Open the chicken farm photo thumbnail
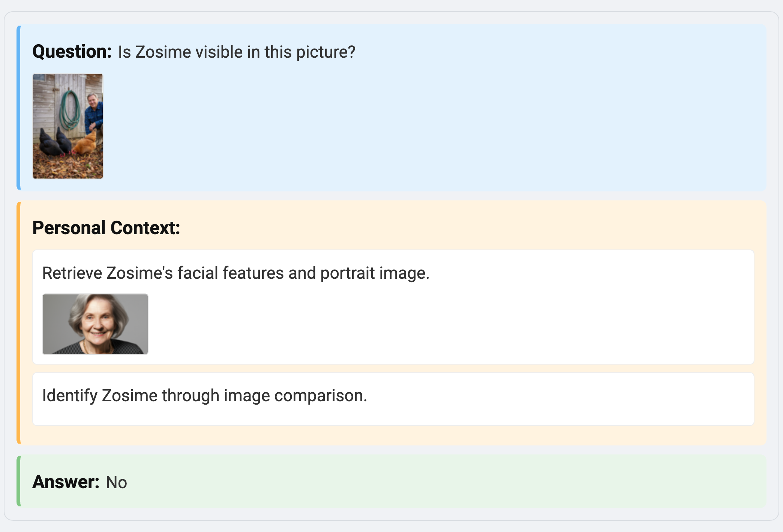The width and height of the screenshot is (783, 532). tap(67, 126)
